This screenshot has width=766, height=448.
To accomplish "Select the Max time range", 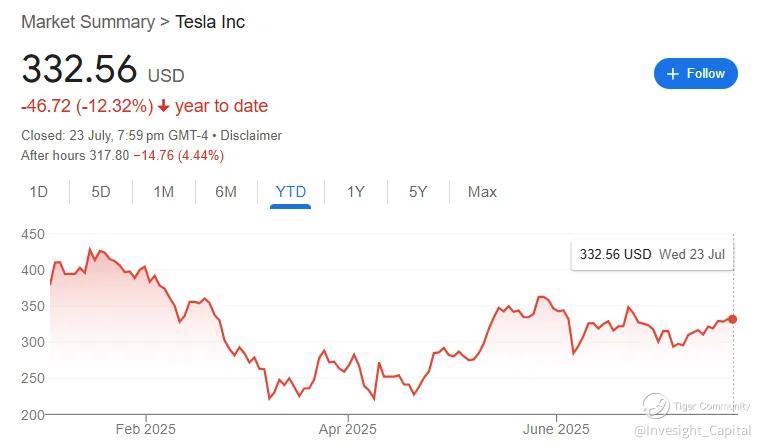I will pos(482,192).
